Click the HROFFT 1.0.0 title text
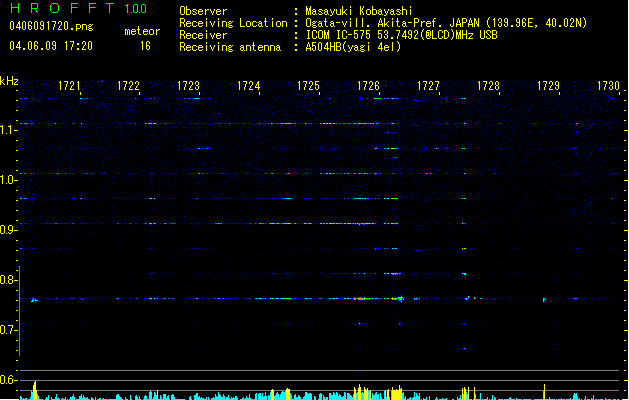Screen dimensions: 629x400 (78, 8)
